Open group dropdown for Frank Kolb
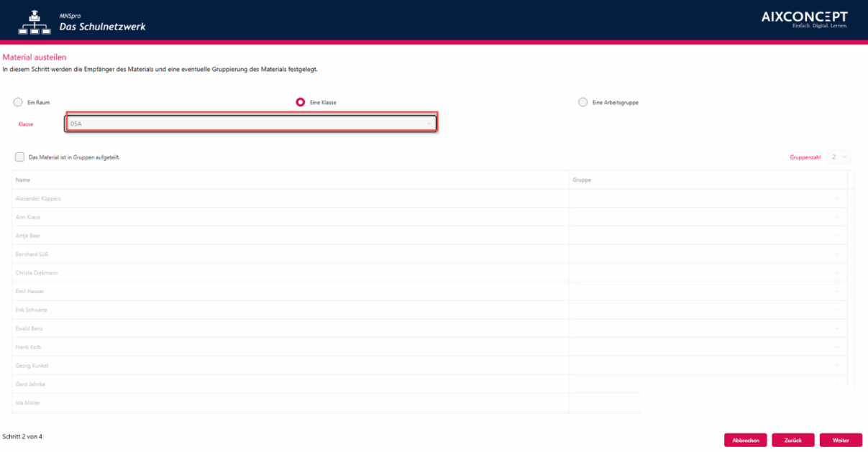 pyautogui.click(x=707, y=347)
